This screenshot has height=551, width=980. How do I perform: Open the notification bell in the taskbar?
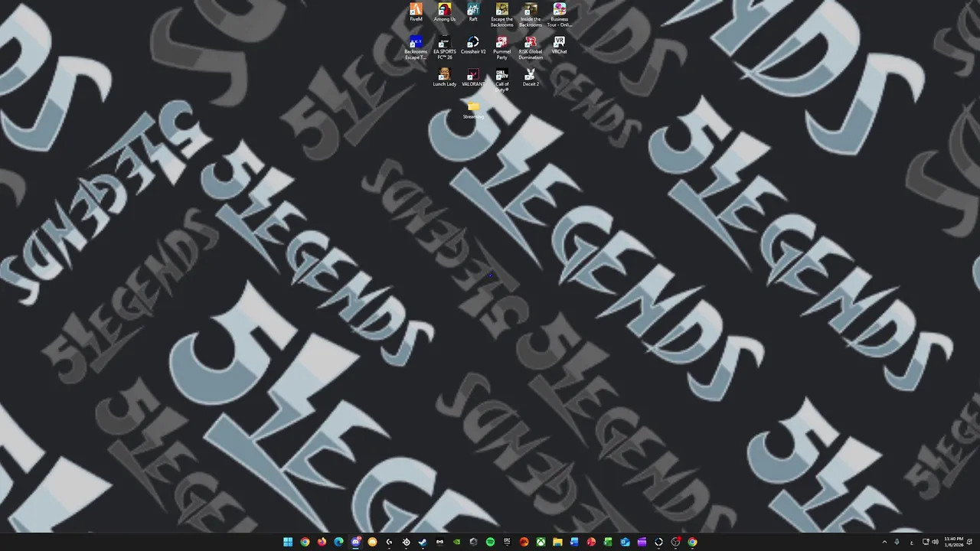(x=971, y=542)
